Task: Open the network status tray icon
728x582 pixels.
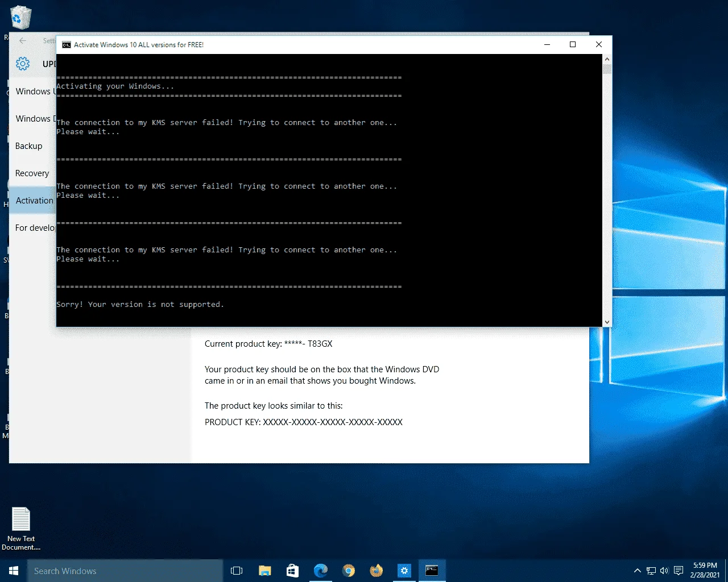Action: point(651,571)
